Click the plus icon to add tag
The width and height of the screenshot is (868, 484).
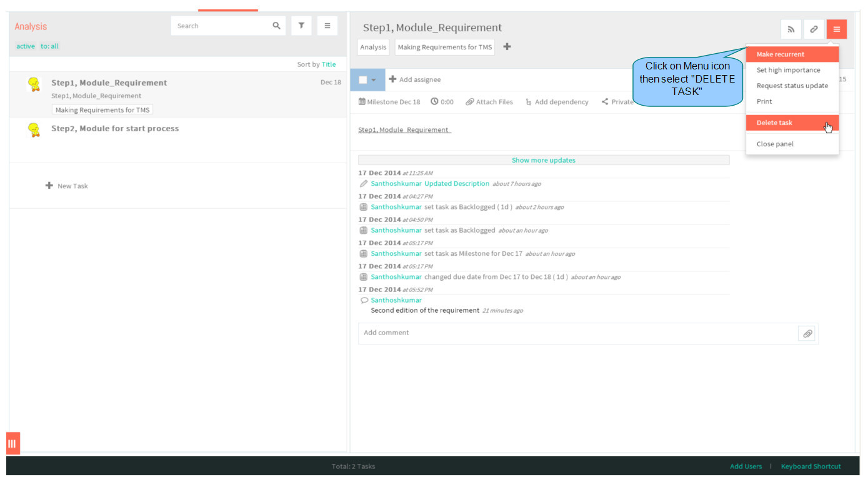tap(507, 47)
